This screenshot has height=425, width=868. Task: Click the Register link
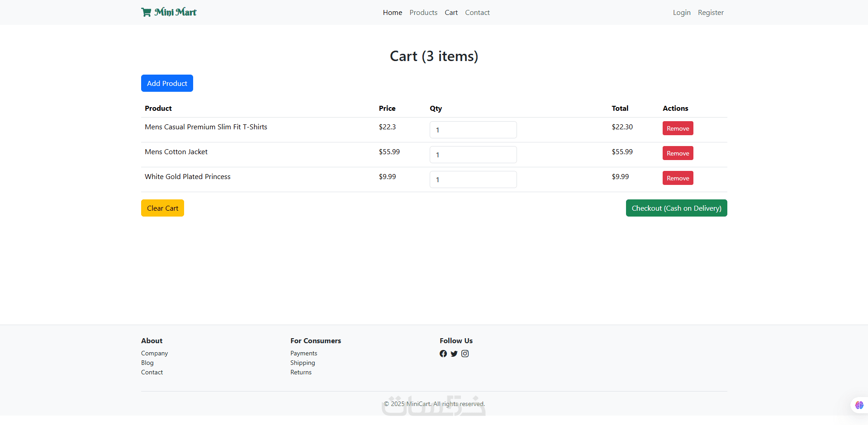[x=711, y=13]
